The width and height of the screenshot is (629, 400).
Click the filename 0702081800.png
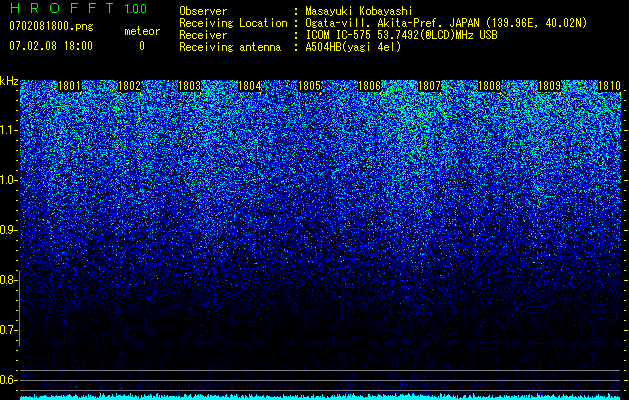[51, 26]
